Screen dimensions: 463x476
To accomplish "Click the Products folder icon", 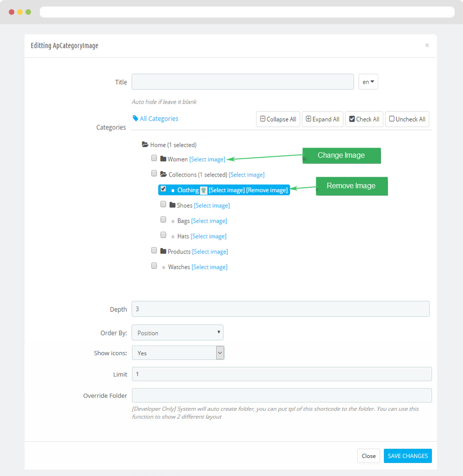I will (163, 251).
